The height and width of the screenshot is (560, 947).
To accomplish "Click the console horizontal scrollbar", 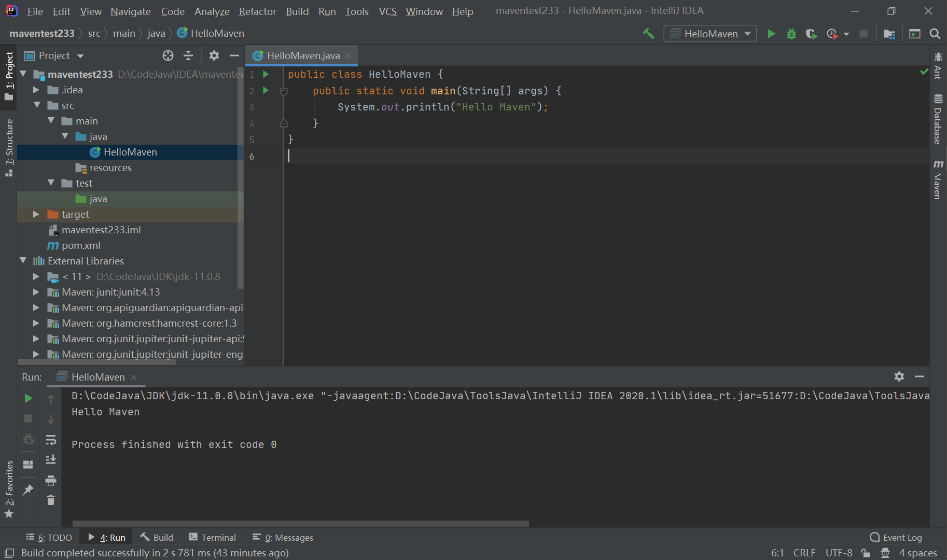I will click(x=300, y=523).
